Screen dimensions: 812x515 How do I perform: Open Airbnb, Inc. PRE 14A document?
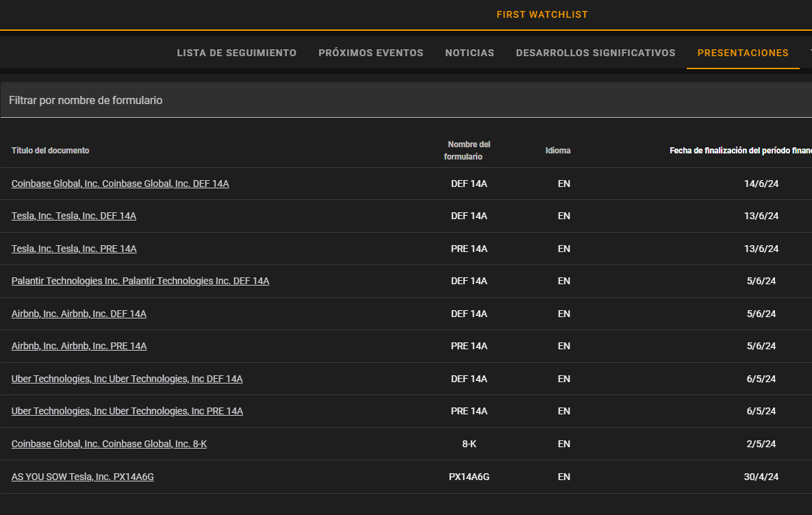(x=79, y=346)
